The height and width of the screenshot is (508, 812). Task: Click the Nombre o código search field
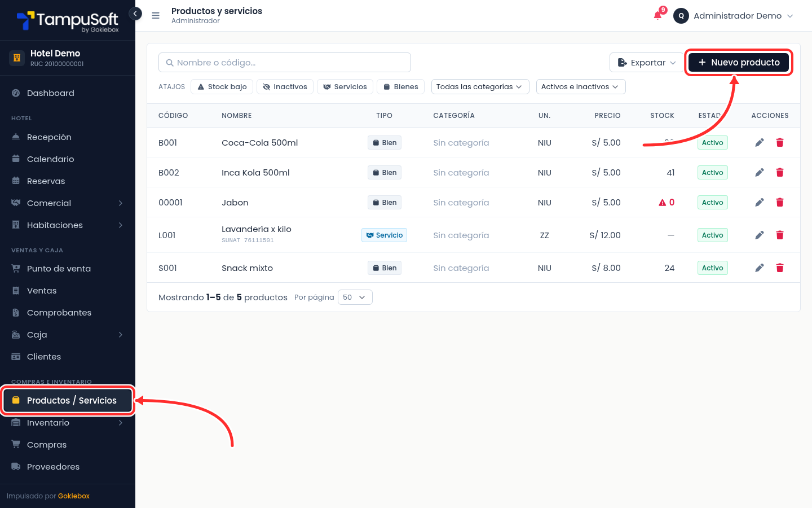(x=285, y=63)
